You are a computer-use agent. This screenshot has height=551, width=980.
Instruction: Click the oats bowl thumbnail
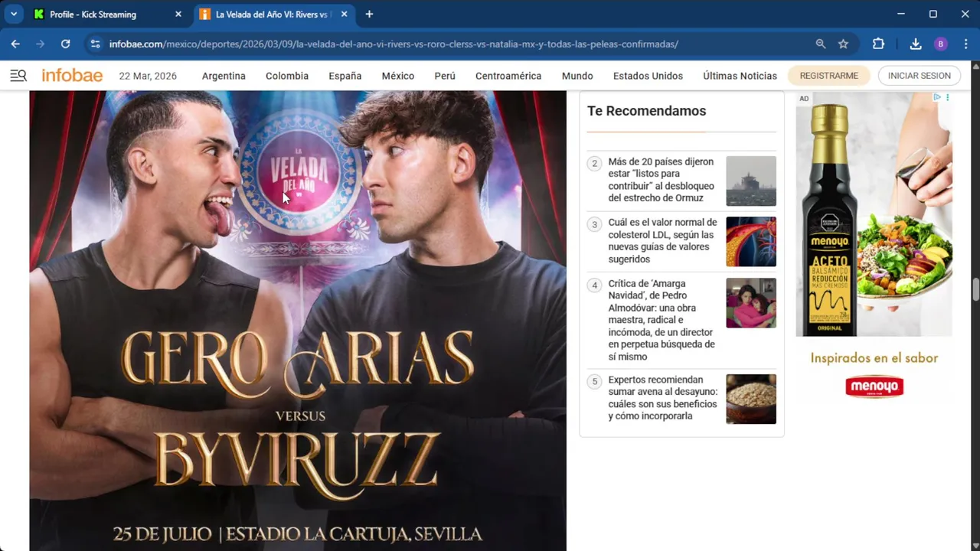750,399
